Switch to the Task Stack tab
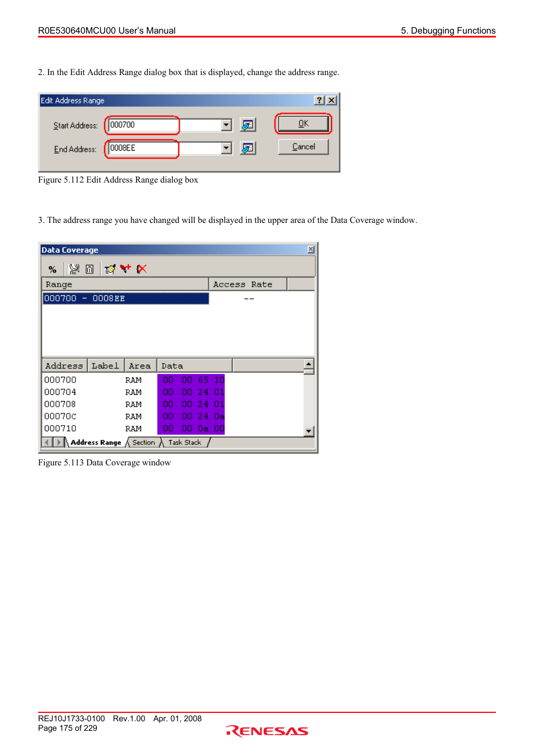The image size is (534, 756). coord(185,442)
